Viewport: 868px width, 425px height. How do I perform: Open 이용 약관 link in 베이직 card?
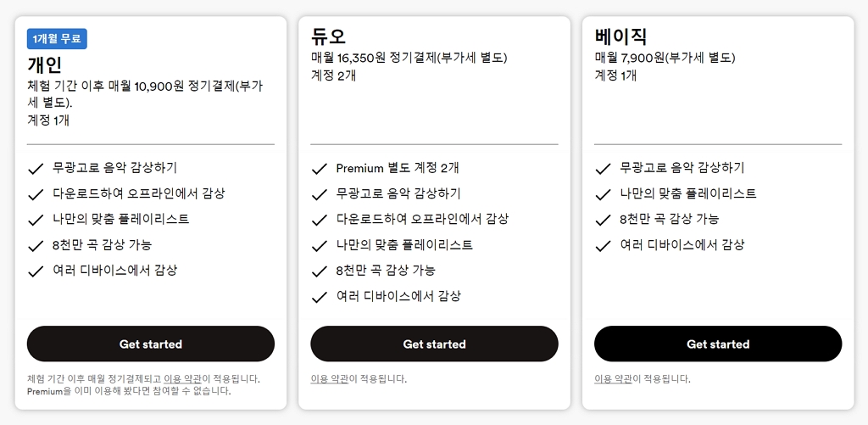[613, 378]
